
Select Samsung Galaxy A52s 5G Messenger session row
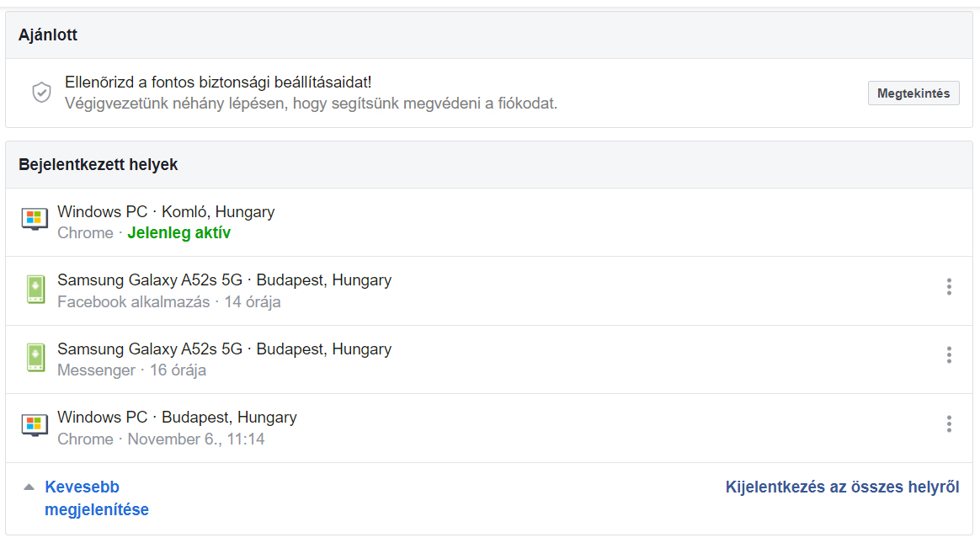(489, 360)
